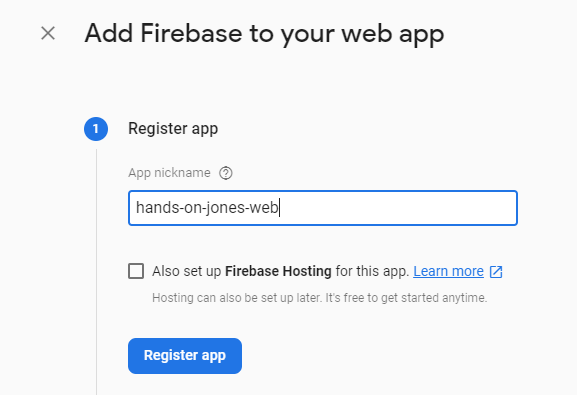Click the vertical stepper line under step 1
This screenshot has height=395, width=577.
tap(96, 272)
